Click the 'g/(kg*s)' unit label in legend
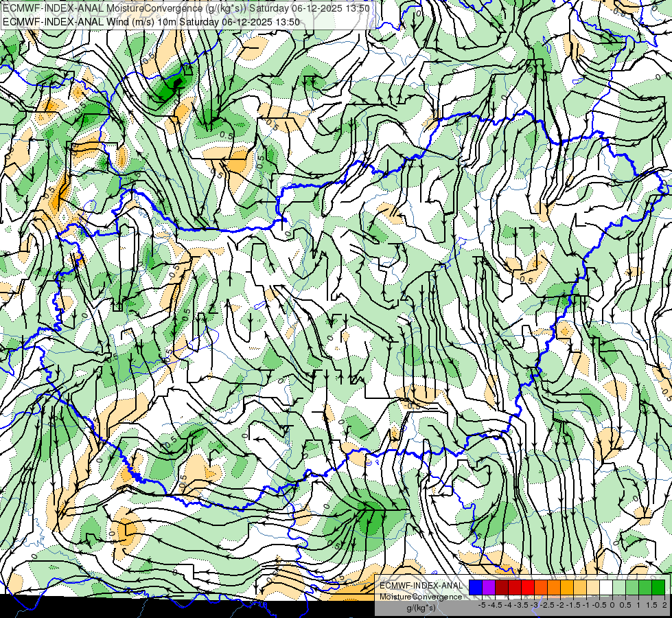Image resolution: width=672 pixels, height=618 pixels. [x=421, y=608]
